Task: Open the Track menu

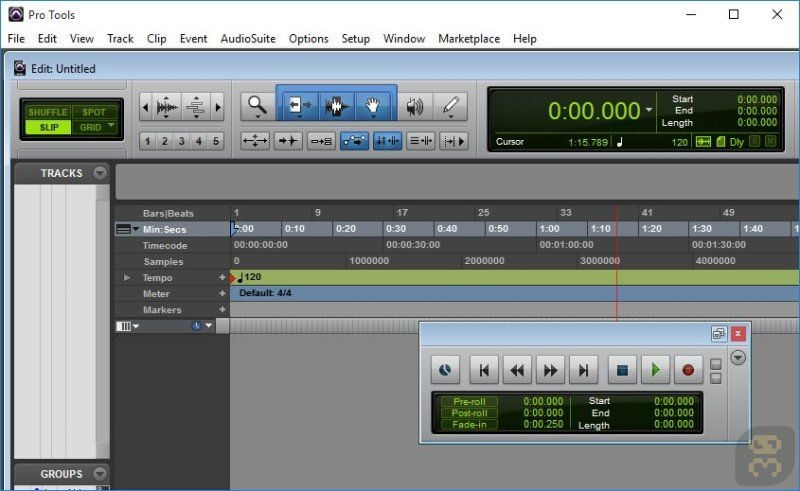Action: [120, 39]
